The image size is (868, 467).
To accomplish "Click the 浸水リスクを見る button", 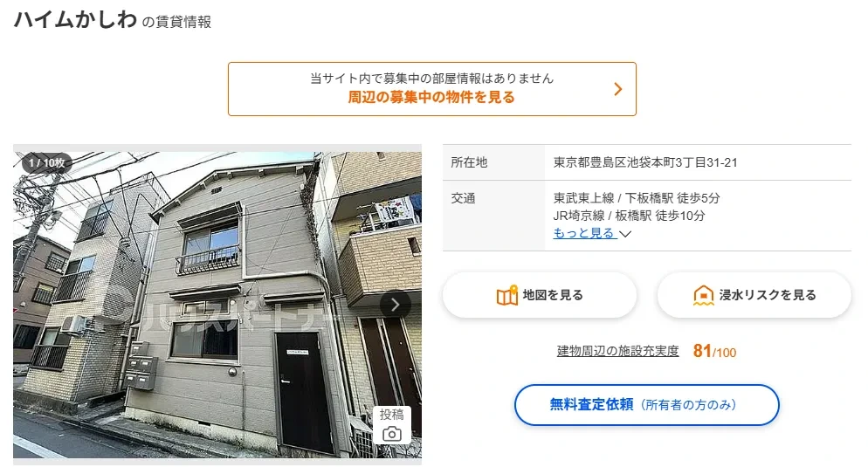I will [754, 295].
